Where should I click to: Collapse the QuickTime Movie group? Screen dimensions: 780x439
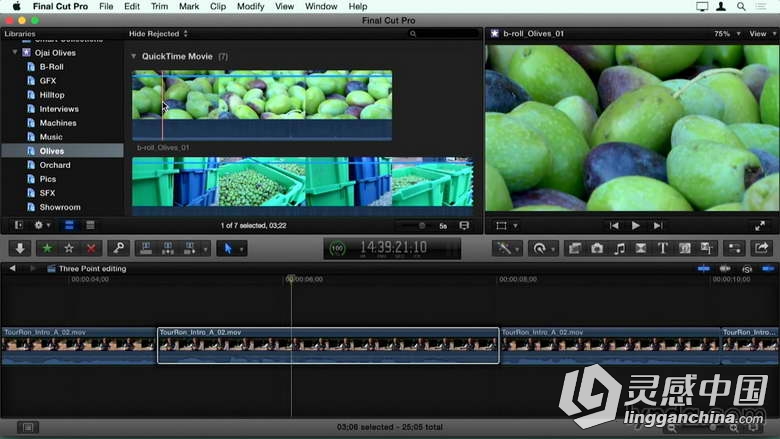[x=133, y=56]
